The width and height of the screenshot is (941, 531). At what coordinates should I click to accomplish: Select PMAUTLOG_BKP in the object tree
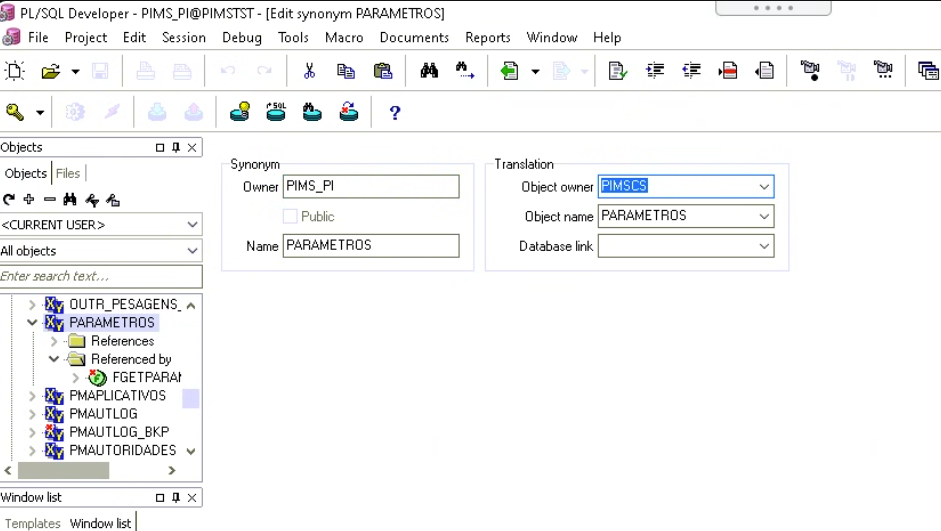[119, 432]
